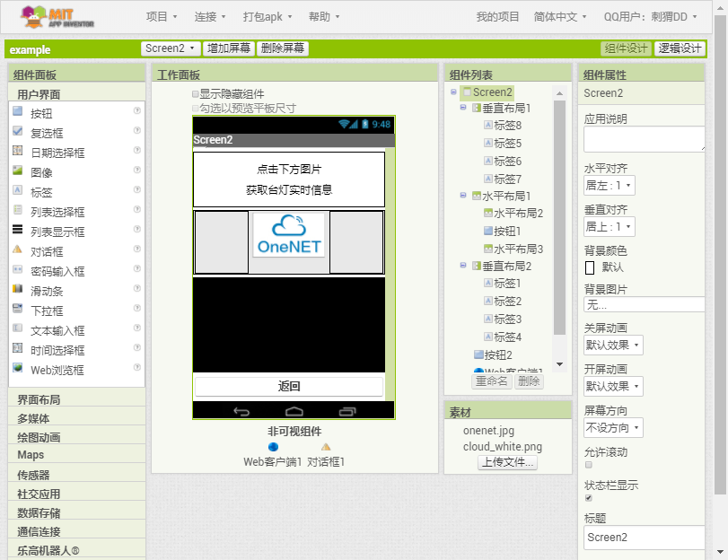Screen dimensions: 728x560
Task: Choose the 滑动条 slider component icon
Action: (18, 289)
